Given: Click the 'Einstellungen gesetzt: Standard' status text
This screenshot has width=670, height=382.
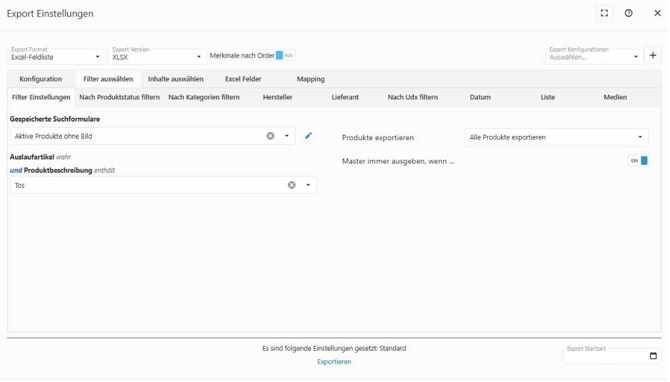Looking at the screenshot, I should pos(335,349).
